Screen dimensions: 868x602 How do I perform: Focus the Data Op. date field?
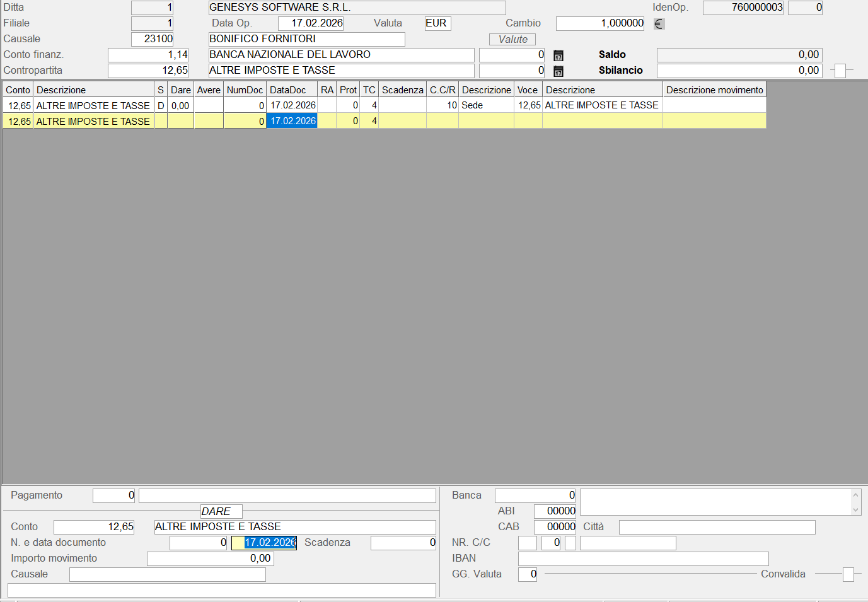click(x=311, y=23)
